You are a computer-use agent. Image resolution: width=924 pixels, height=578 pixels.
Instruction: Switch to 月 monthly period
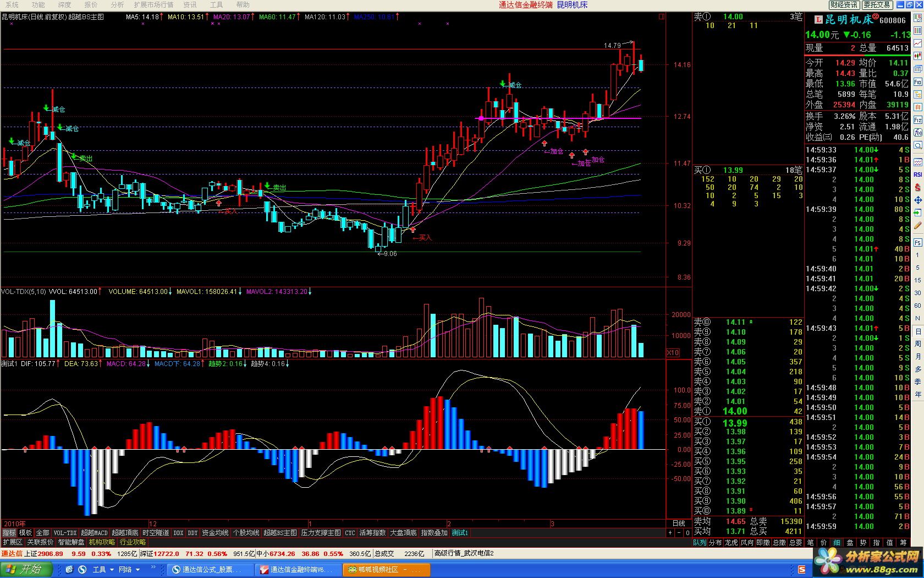pyautogui.click(x=917, y=356)
